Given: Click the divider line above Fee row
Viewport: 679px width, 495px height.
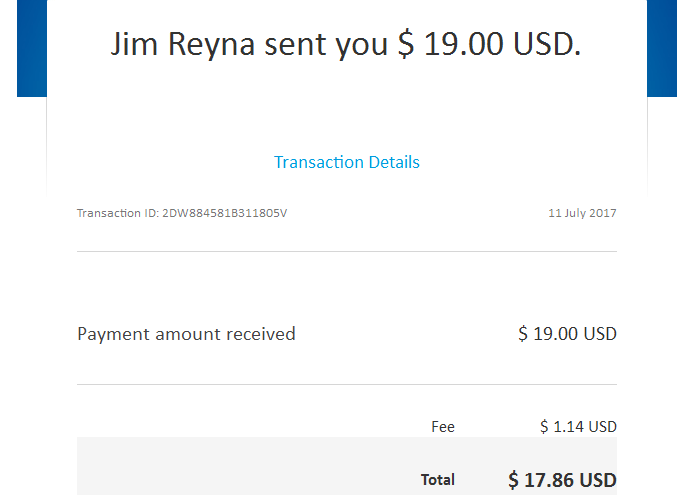Looking at the screenshot, I should coord(347,384).
